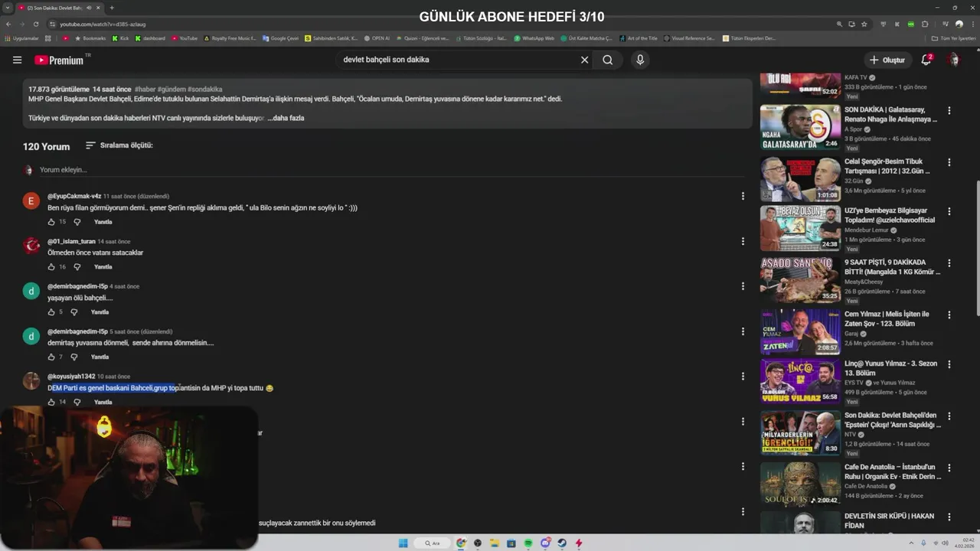
Task: Open the YouTube notifications bell
Action: (x=926, y=60)
